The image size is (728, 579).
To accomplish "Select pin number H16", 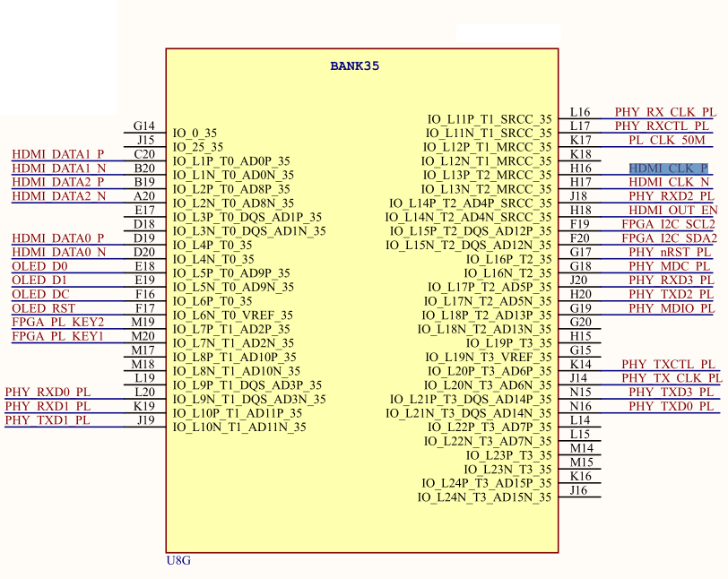I will pos(581,169).
